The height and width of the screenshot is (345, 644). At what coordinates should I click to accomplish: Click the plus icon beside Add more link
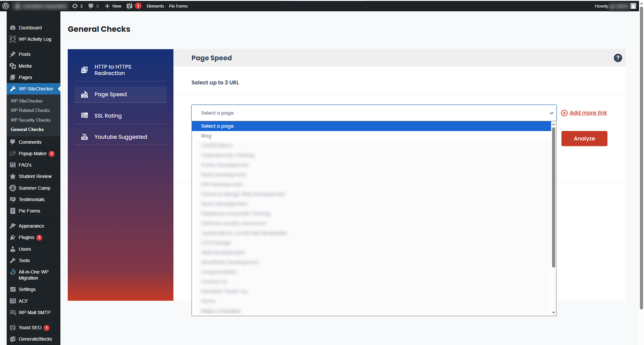(564, 113)
